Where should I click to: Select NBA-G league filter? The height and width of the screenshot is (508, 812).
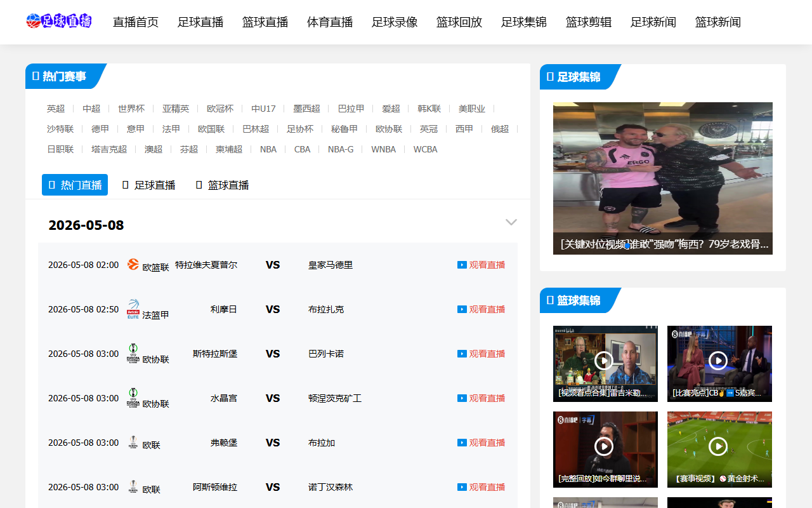tap(341, 149)
